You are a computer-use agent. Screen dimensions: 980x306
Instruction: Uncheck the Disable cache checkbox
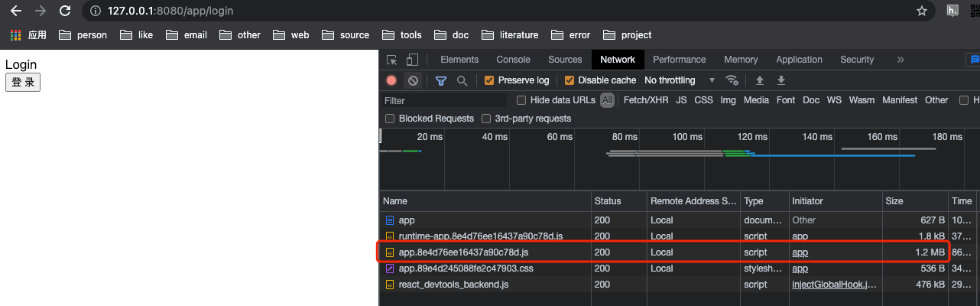tap(569, 80)
